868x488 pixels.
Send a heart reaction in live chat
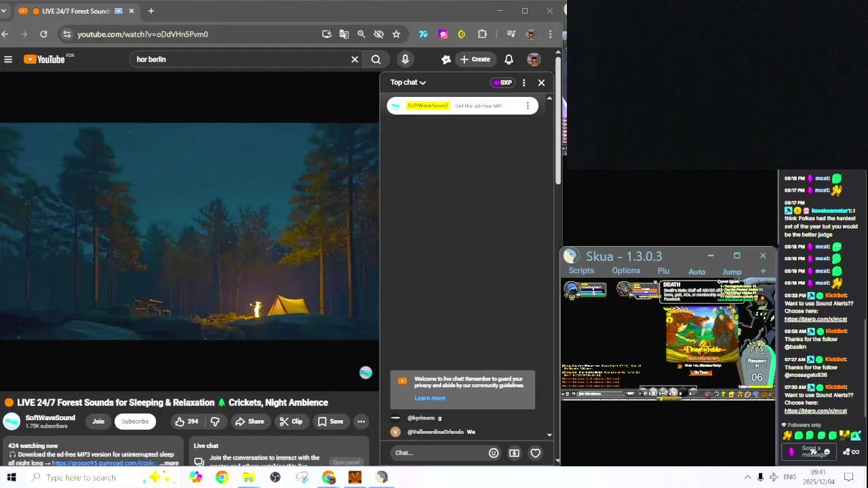[536, 453]
